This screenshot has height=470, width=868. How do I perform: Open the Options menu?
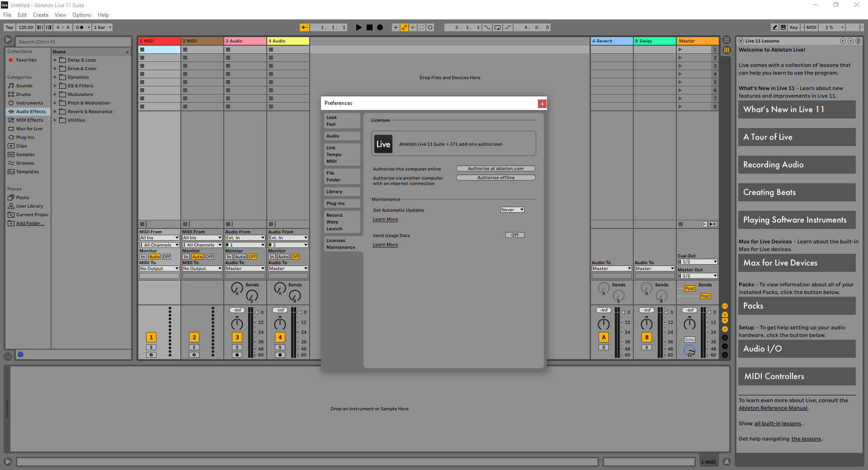point(82,15)
